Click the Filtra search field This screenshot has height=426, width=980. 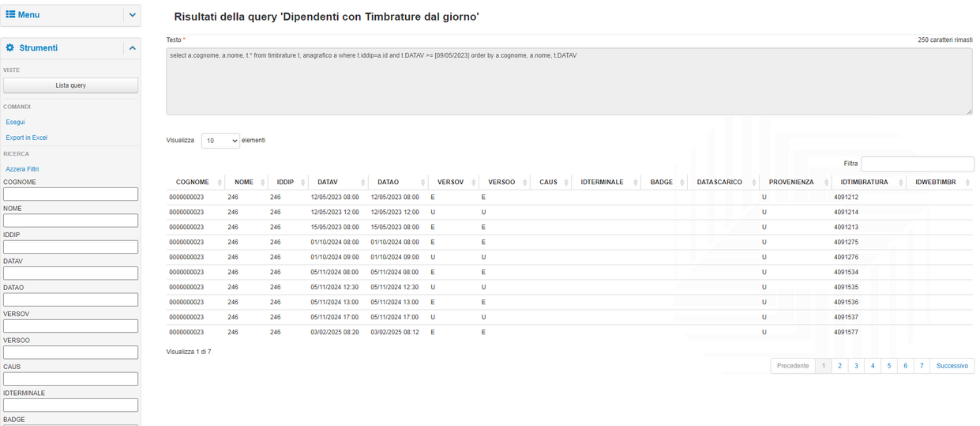(916, 164)
